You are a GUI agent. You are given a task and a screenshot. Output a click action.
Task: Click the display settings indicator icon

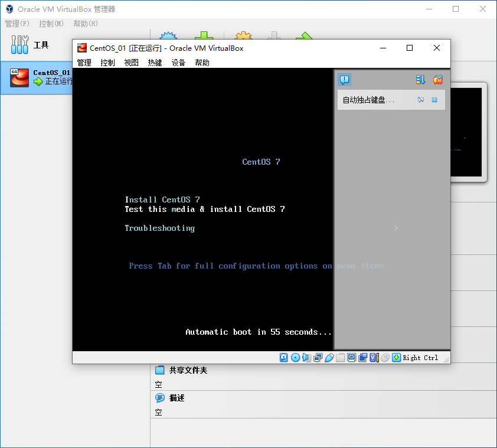(352, 358)
